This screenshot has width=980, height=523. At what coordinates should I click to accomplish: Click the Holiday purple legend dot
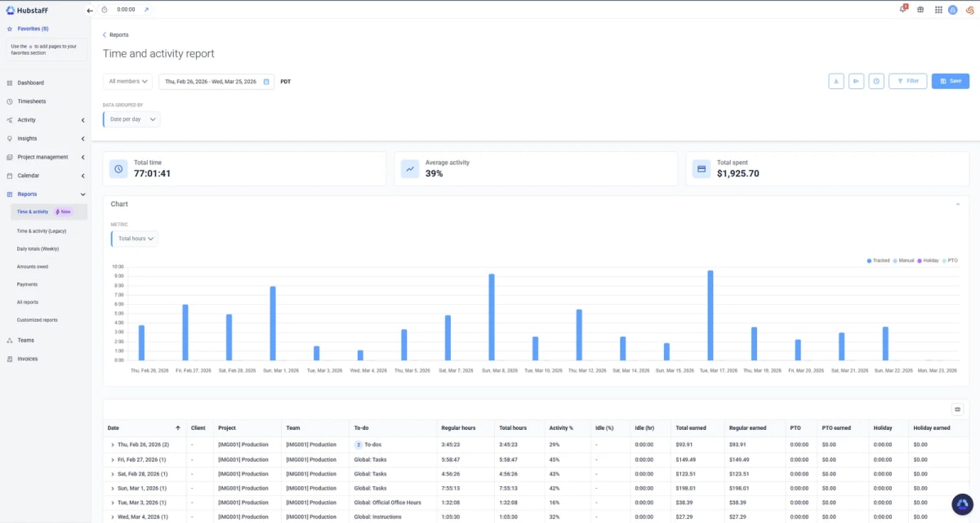pyautogui.click(x=920, y=260)
